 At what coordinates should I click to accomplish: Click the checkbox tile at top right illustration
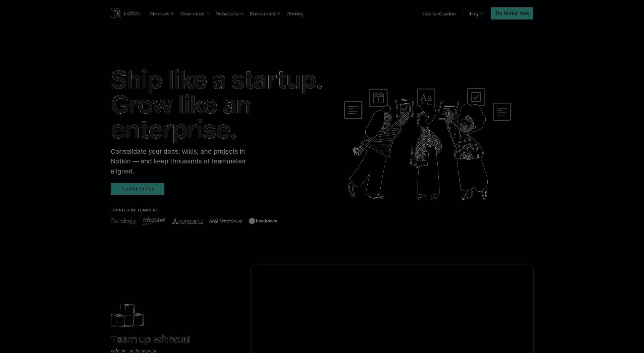476,97
